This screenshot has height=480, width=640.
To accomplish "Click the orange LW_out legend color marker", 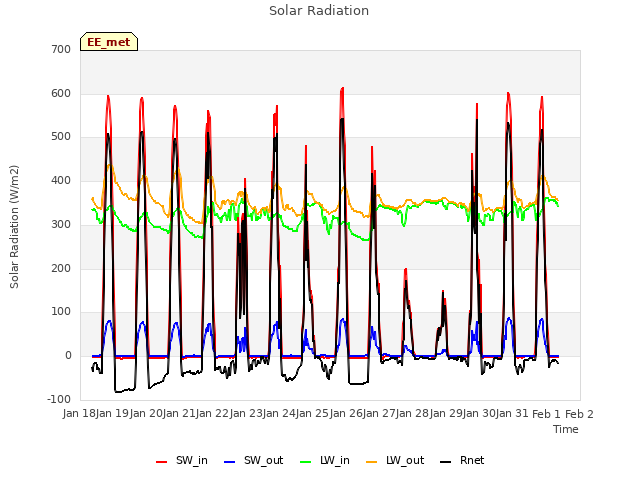I will coord(371,462).
